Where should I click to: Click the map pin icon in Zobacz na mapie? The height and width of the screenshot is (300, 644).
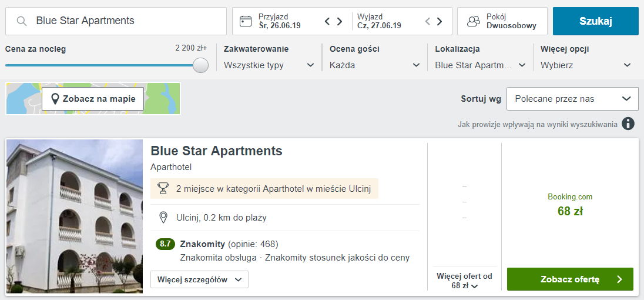[x=55, y=99]
